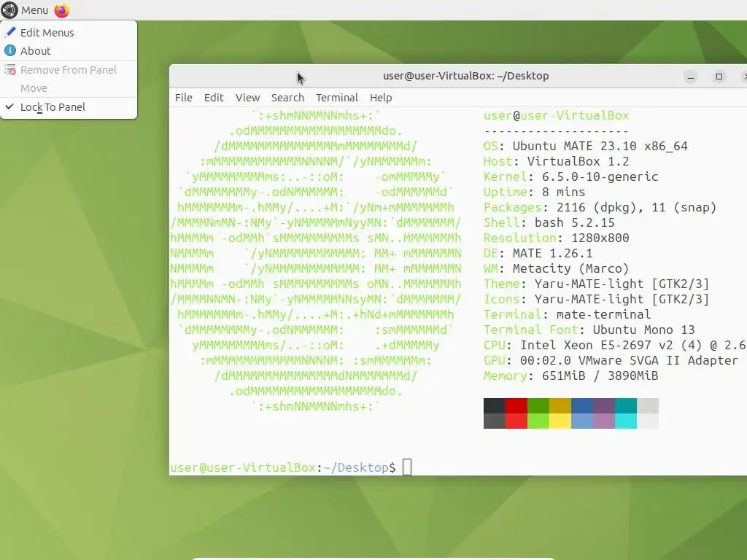The height and width of the screenshot is (560, 747).
Task: Click the "Theme: Yaru-MATE-light" line
Action: pyautogui.click(x=597, y=284)
